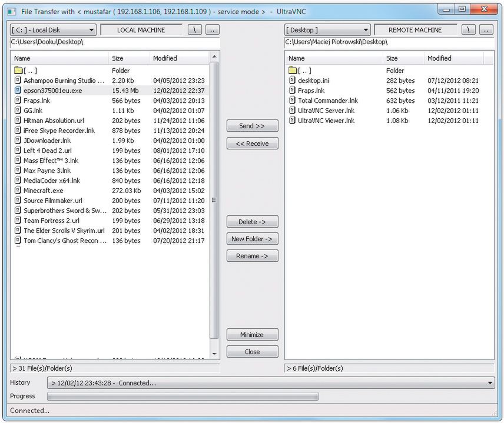Send selected file to remote machine
This screenshot has width=504, height=423.
253,126
